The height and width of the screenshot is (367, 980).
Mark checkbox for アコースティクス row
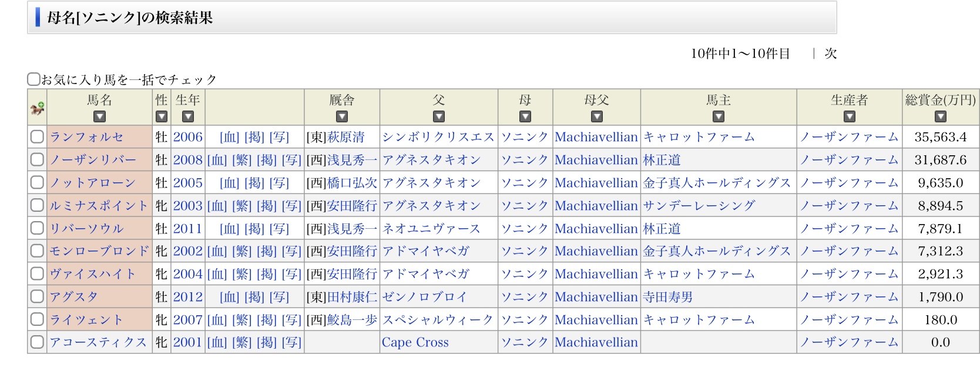[37, 342]
